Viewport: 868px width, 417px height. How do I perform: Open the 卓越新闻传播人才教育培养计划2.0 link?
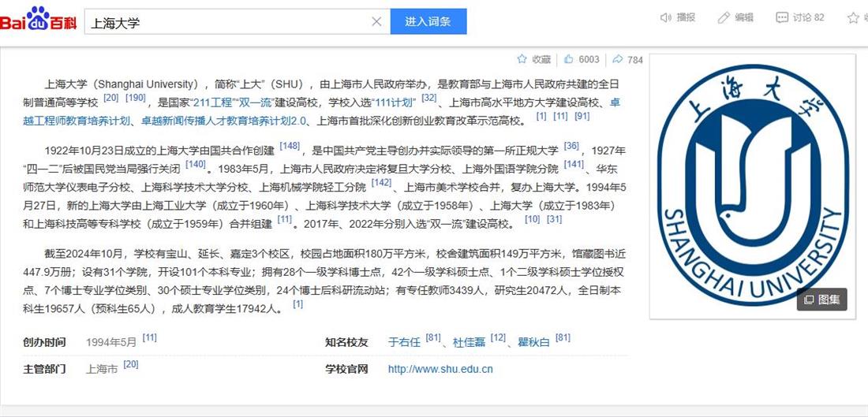[223, 121]
